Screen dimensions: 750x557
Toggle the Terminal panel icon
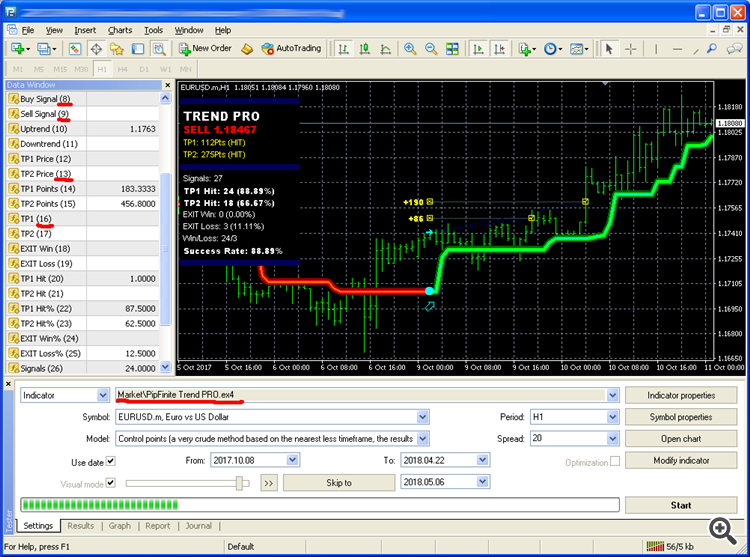pos(138,49)
